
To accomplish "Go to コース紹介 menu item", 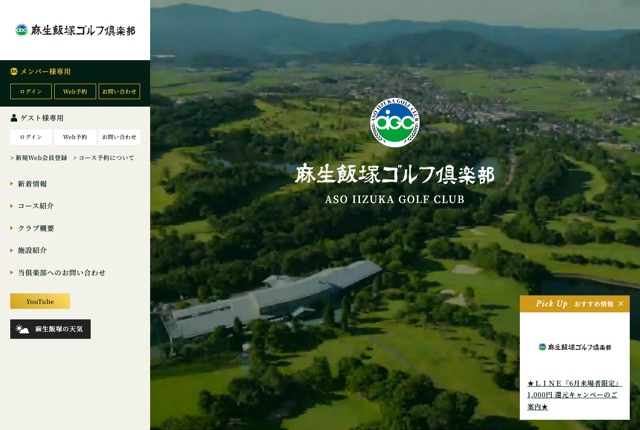I will tap(36, 206).
